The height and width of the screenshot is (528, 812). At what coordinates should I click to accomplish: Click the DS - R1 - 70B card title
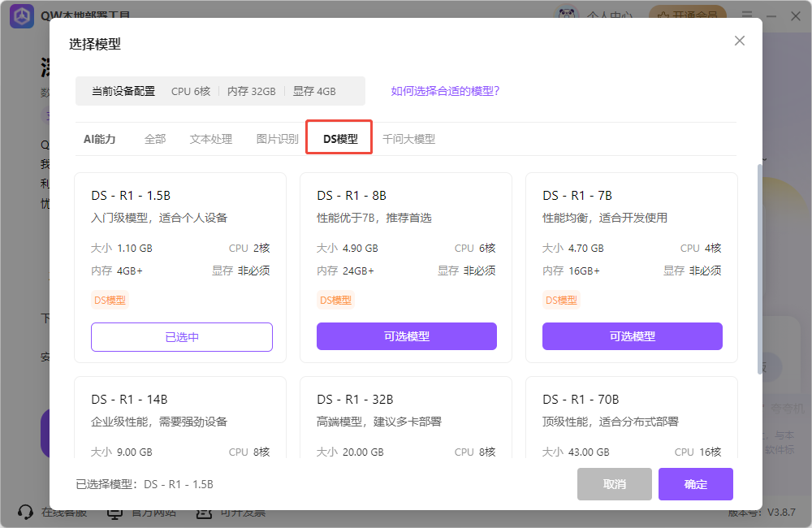[x=581, y=400]
